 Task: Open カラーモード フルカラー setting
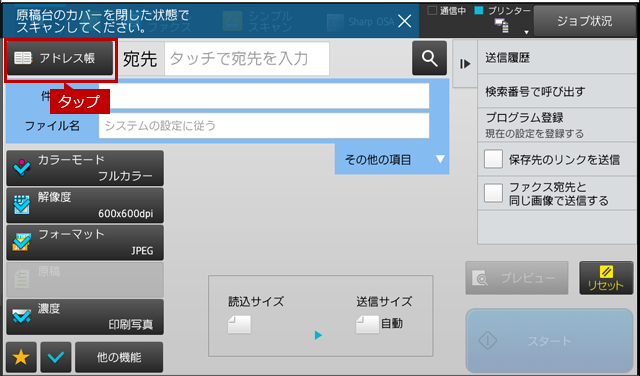pos(85,168)
